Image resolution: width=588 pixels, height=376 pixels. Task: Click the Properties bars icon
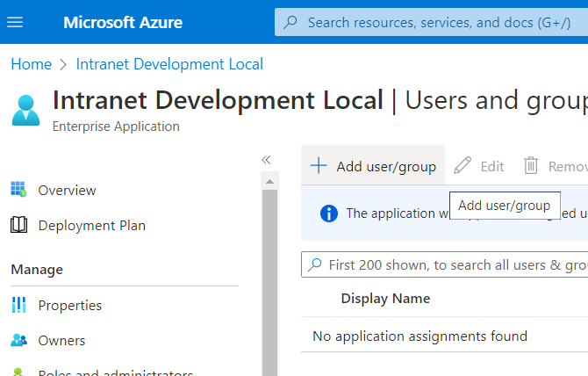(18, 305)
